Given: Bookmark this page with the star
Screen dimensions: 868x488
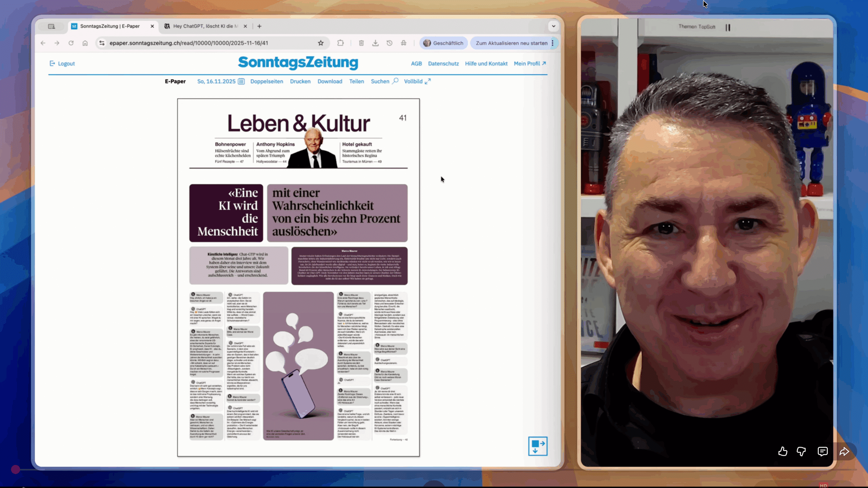Looking at the screenshot, I should coord(321,43).
